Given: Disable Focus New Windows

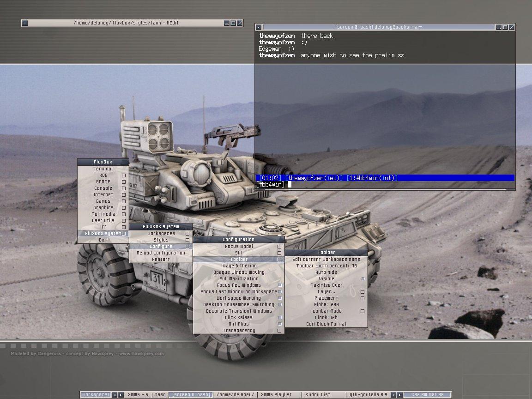Looking at the screenshot, I should point(238,285).
